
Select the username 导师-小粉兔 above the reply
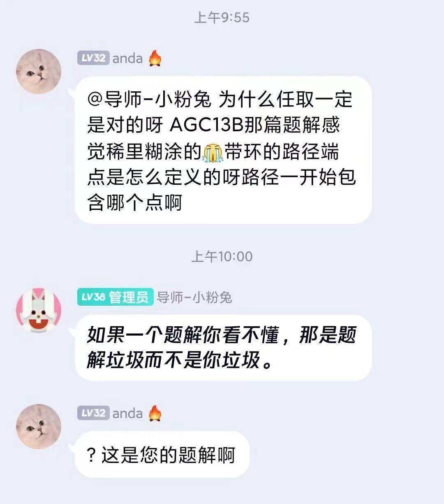[x=195, y=297]
